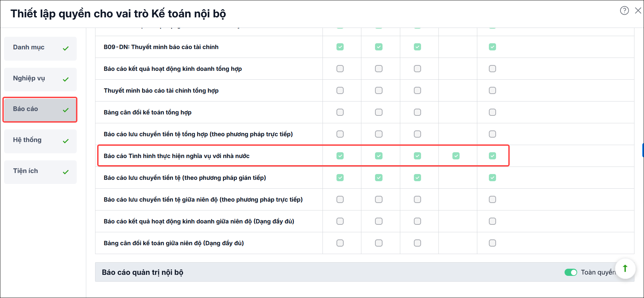Uncheck first checkbox of B09-DN Thuyết minh row
This screenshot has width=644, height=298.
click(340, 47)
